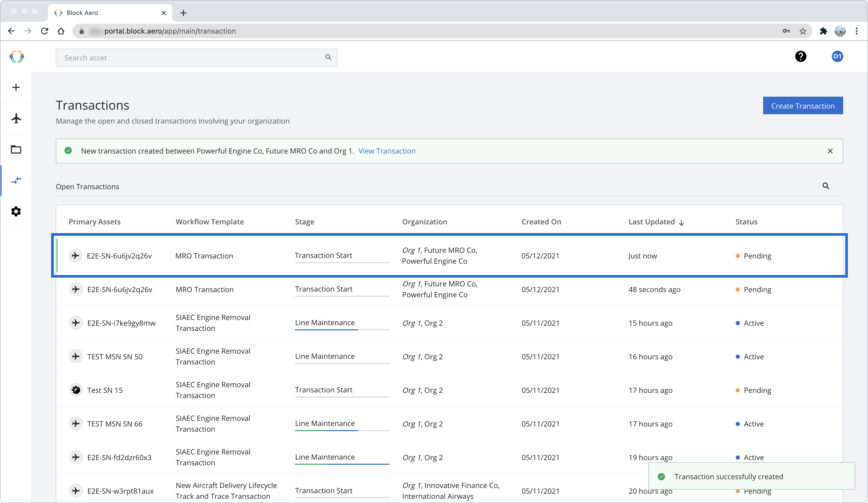Click aircraft icon beside TEST MSN SN 50

point(76,357)
